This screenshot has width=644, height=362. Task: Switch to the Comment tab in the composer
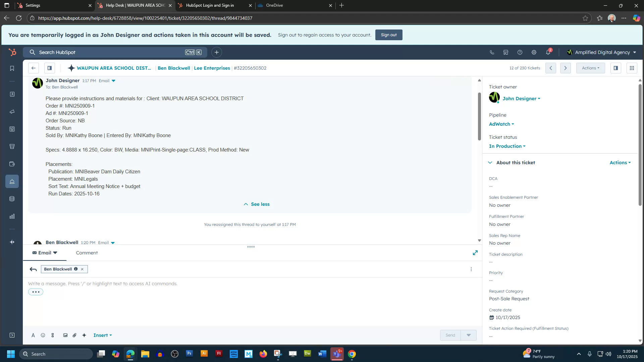[x=87, y=253]
